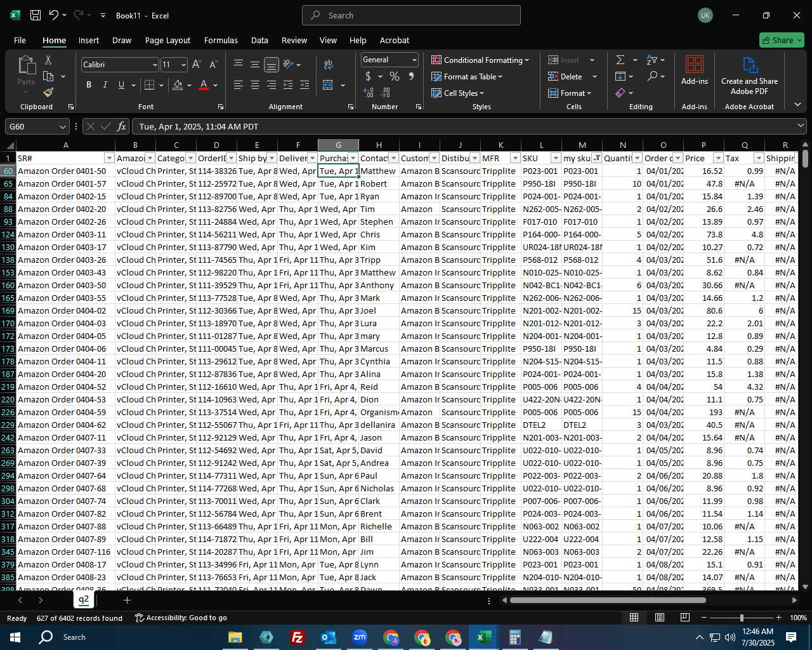Click the Increase Font Size icon
812x650 pixels.
[x=197, y=65]
